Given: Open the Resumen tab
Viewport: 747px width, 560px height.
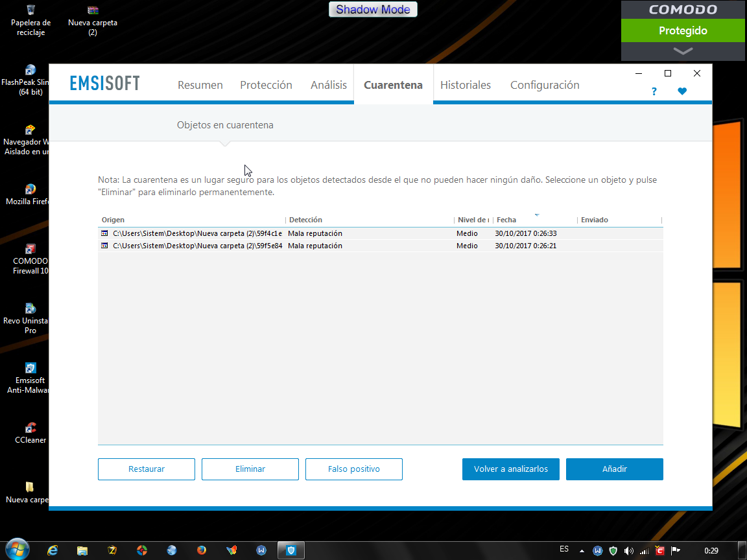Looking at the screenshot, I should (200, 85).
